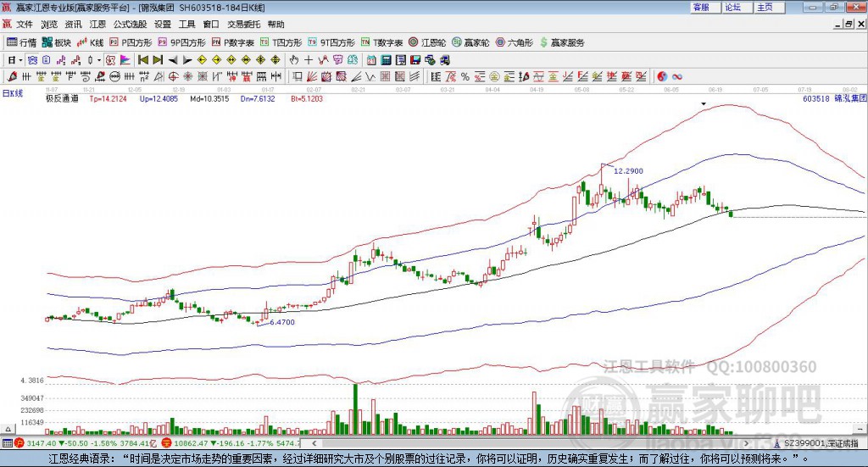
Task: Click the blue infinity loop icon
Action: coord(677,77)
